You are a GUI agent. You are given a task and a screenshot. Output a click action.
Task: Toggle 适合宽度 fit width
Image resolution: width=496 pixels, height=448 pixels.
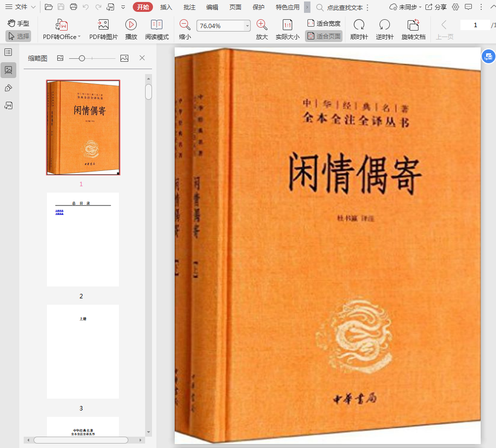click(x=324, y=23)
